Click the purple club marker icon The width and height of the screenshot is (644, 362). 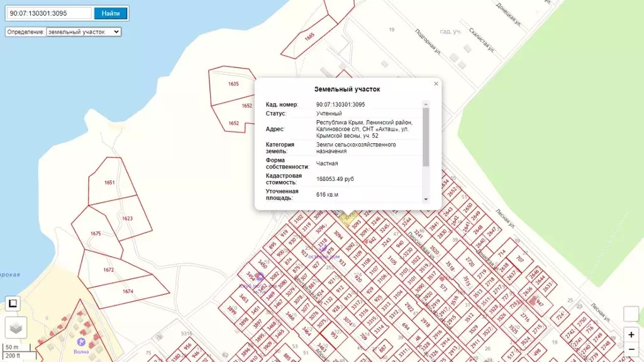[x=260, y=277]
